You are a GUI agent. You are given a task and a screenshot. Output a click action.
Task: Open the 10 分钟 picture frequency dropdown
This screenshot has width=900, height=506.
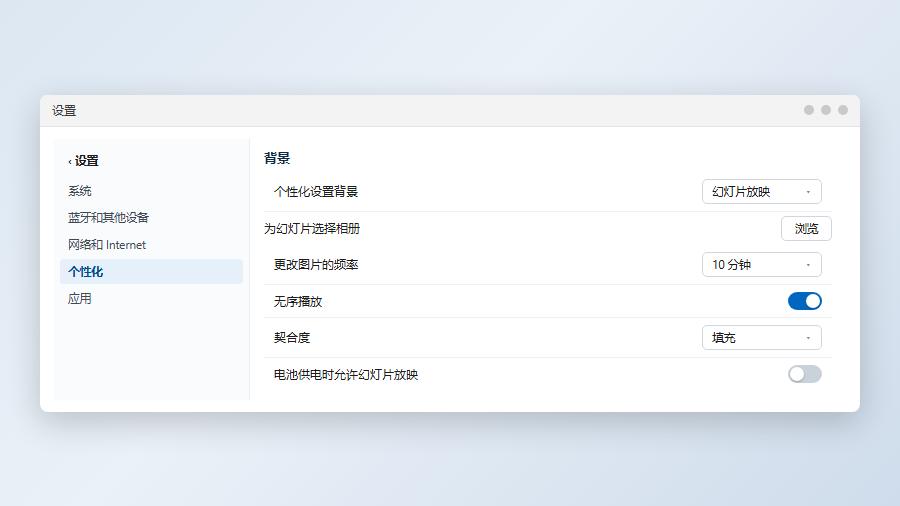coord(762,264)
